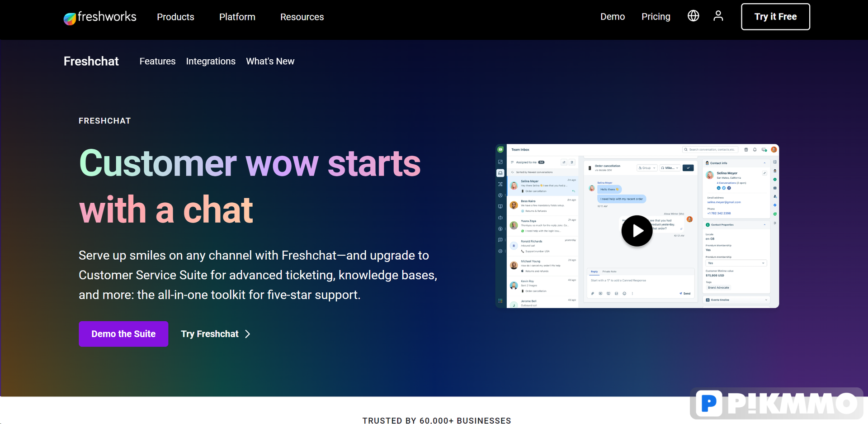
Task: Click the Freshchat product title
Action: coord(91,61)
